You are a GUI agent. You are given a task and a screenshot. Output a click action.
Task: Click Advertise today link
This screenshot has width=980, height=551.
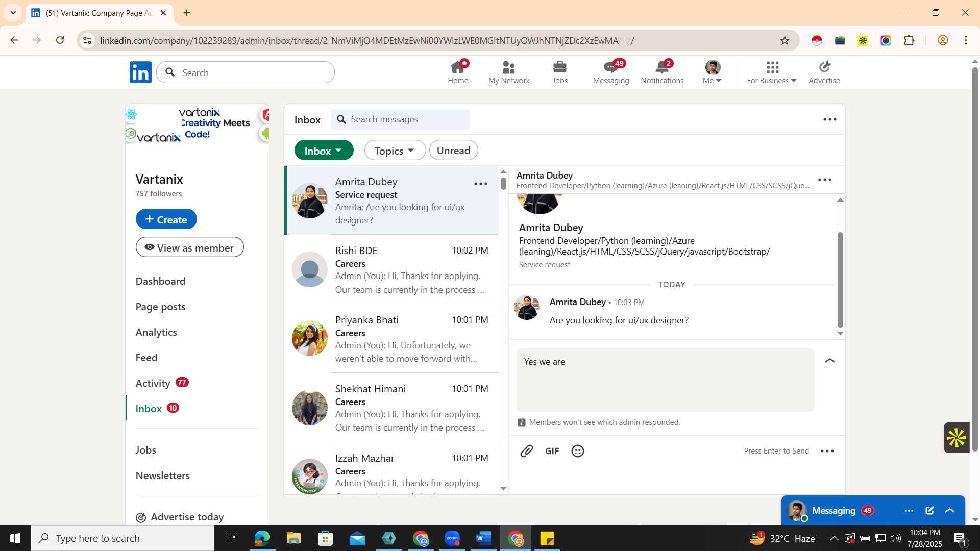[x=180, y=517]
